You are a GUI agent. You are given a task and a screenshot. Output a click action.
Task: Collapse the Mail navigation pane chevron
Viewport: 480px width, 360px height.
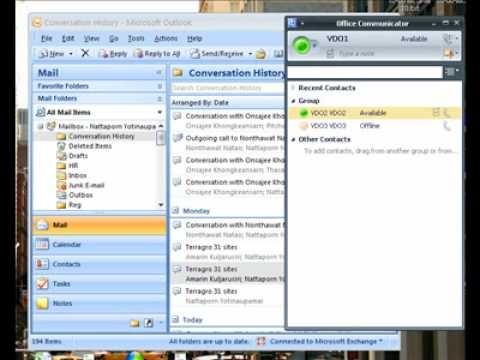tap(159, 72)
